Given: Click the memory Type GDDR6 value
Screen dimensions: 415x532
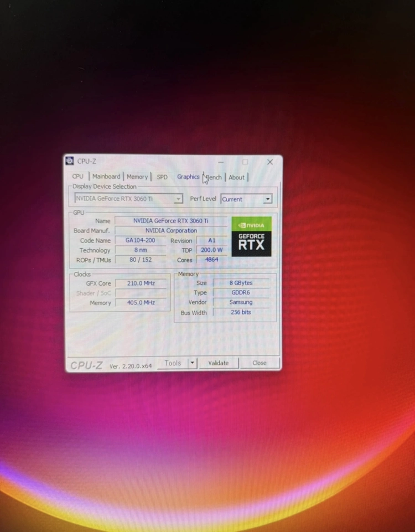Looking at the screenshot, I should pyautogui.click(x=241, y=292).
